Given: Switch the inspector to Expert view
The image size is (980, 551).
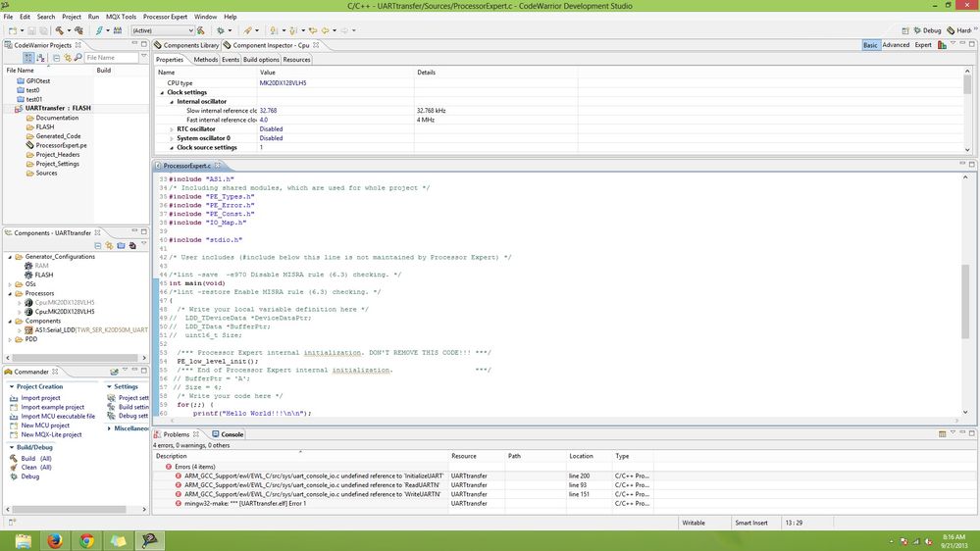Looking at the screenshot, I should point(923,45).
